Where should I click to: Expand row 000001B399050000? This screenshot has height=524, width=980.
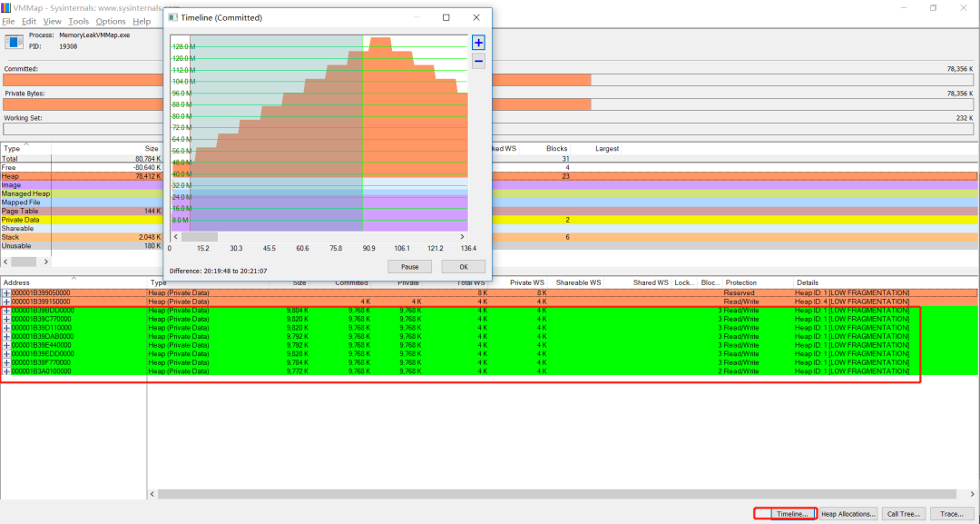[7, 292]
